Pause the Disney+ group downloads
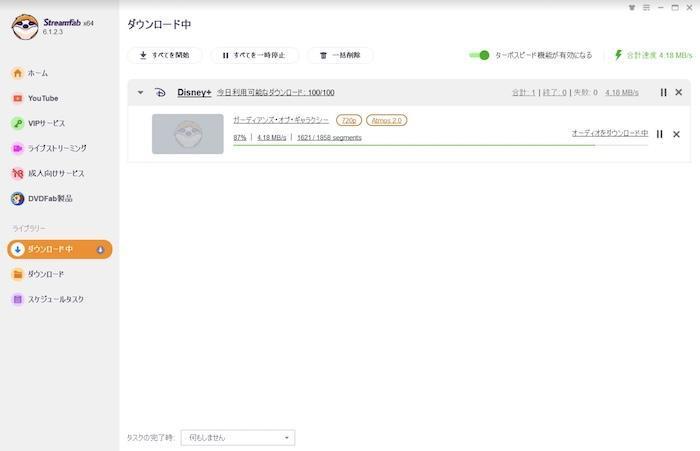The width and height of the screenshot is (700, 451). 663,92
